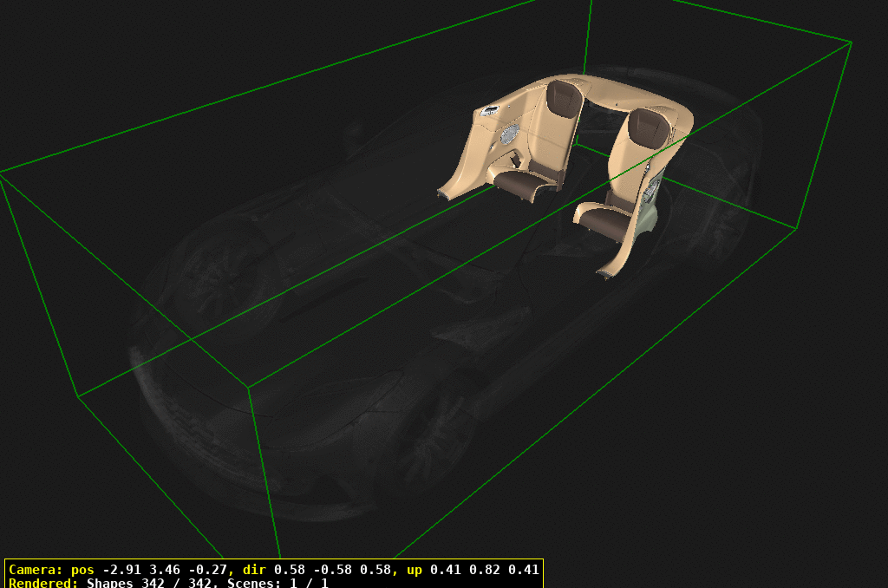The width and height of the screenshot is (888, 588).
Task: Click the bounding box's right middle corner
Action: point(795,228)
